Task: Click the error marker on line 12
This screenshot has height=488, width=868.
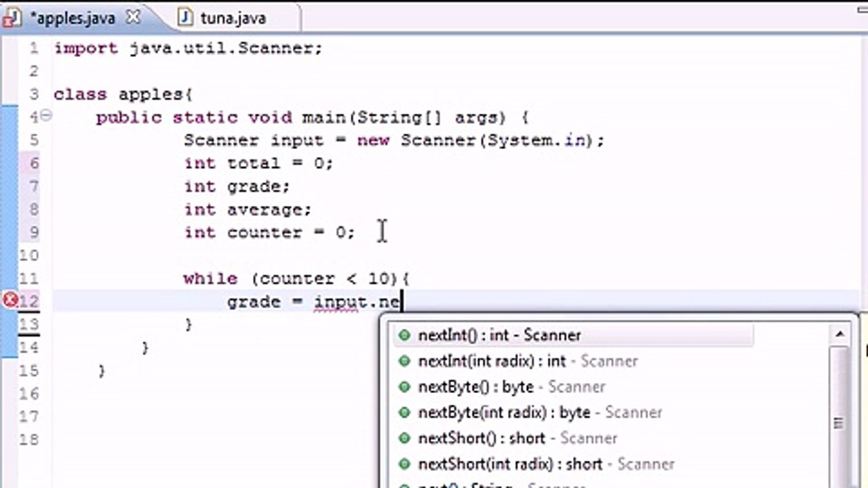Action: (x=9, y=300)
